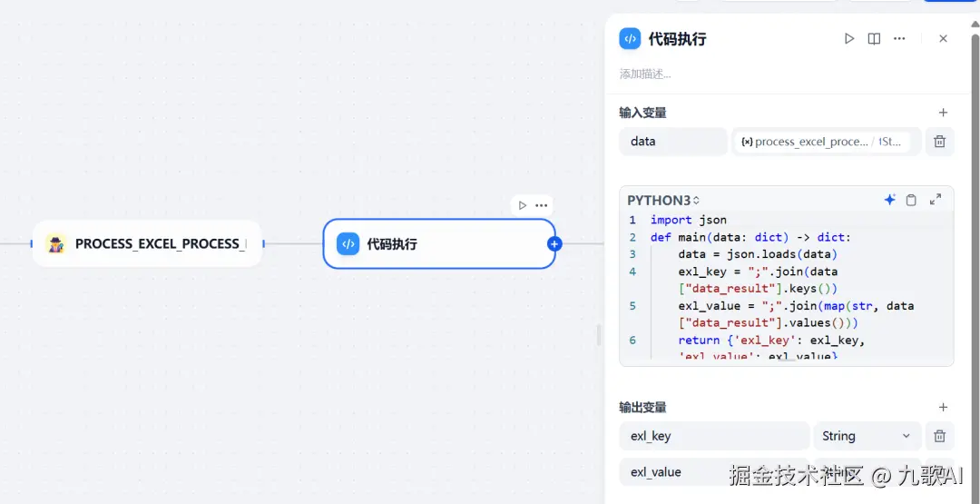Select the PROCESS_EXCEL_PROCESS node on canvas
980x504 pixels.
click(147, 244)
